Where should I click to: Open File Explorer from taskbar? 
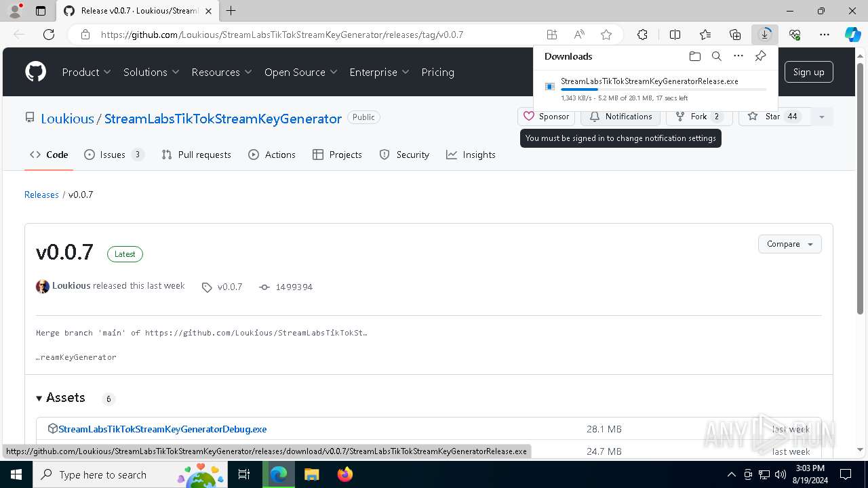click(312, 474)
